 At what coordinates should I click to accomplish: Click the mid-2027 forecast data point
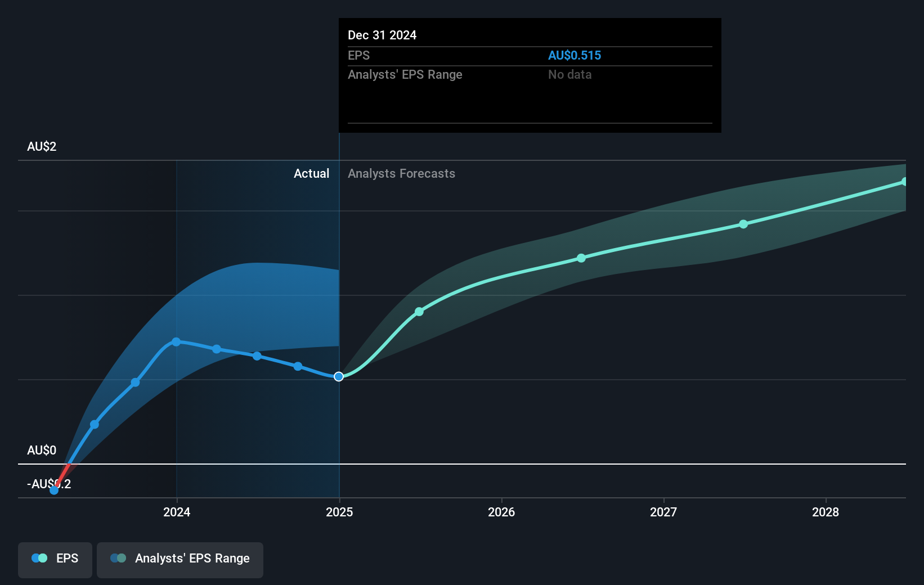tap(743, 224)
